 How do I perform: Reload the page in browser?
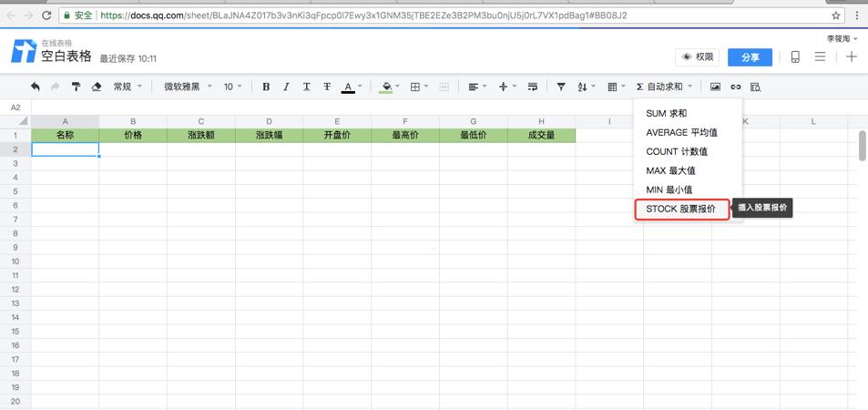click(46, 15)
